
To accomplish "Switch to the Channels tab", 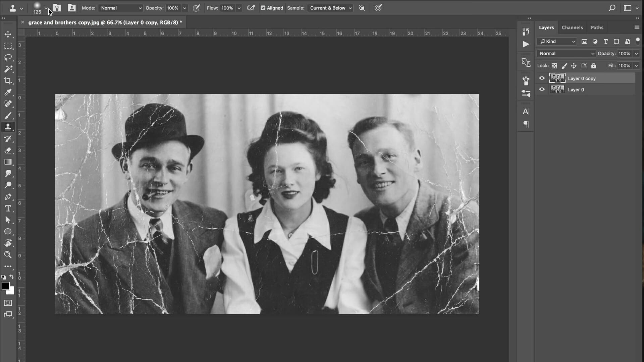I will coord(572,27).
